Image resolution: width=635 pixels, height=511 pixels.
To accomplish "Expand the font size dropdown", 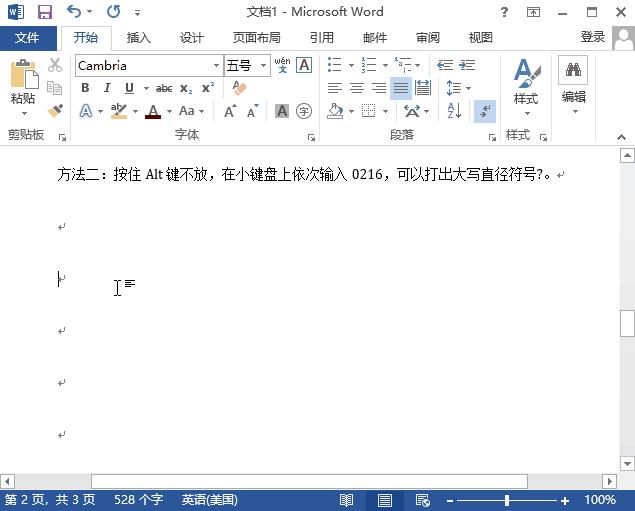I will tap(264, 66).
